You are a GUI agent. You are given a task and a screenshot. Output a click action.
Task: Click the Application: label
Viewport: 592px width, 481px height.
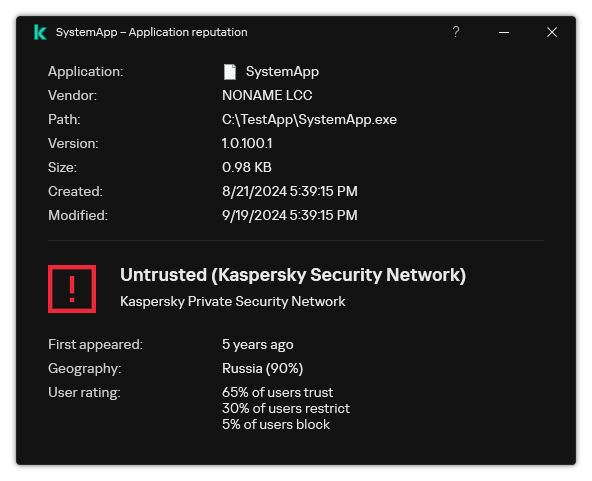(86, 72)
